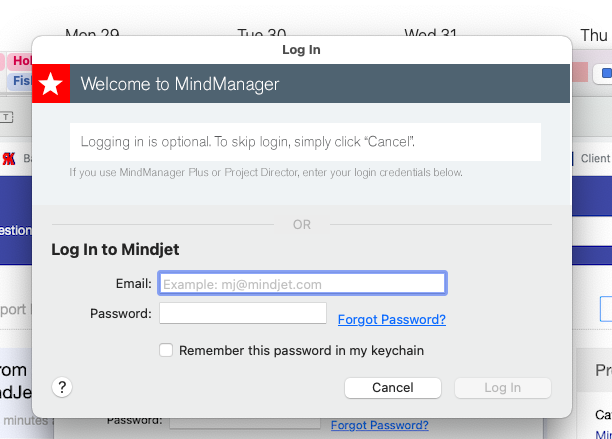Select the Wed 31 calendar day header
The image size is (612, 439).
[431, 34]
